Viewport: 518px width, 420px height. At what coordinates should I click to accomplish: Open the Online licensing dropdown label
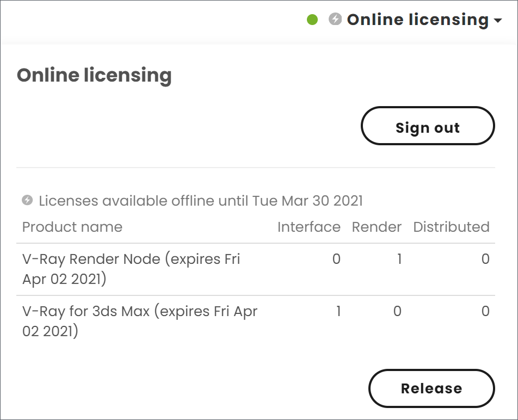pyautogui.click(x=417, y=20)
